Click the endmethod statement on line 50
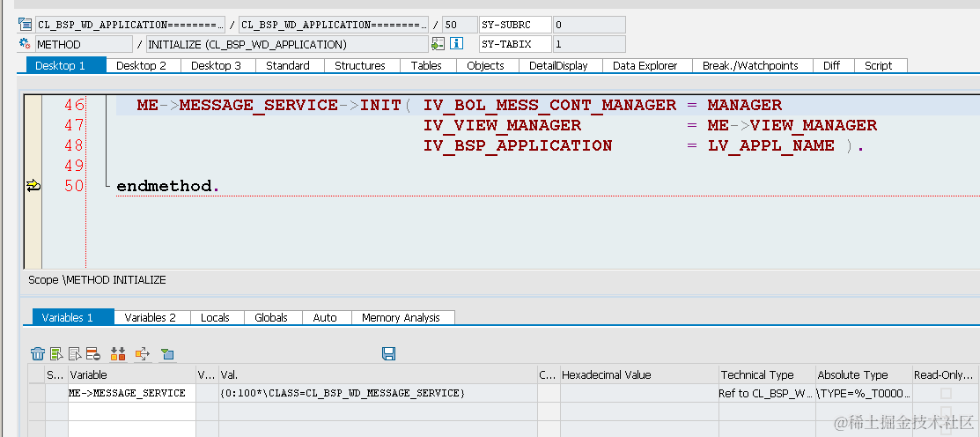The height and width of the screenshot is (437, 980). click(x=167, y=186)
